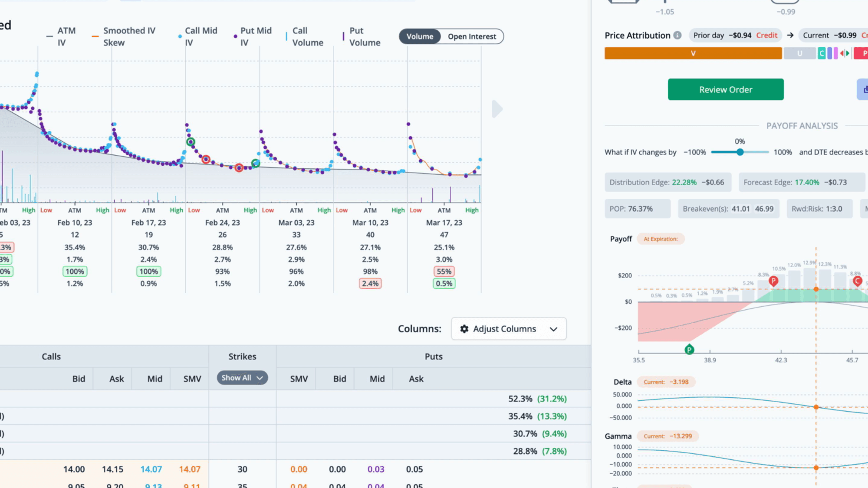
Task: Click the gear icon in Adjust Columns
Action: [464, 329]
